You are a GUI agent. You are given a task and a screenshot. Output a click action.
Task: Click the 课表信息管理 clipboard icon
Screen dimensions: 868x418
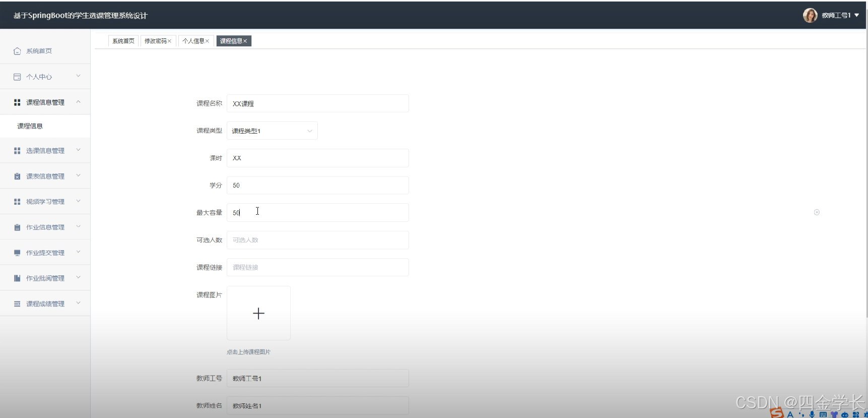17,176
